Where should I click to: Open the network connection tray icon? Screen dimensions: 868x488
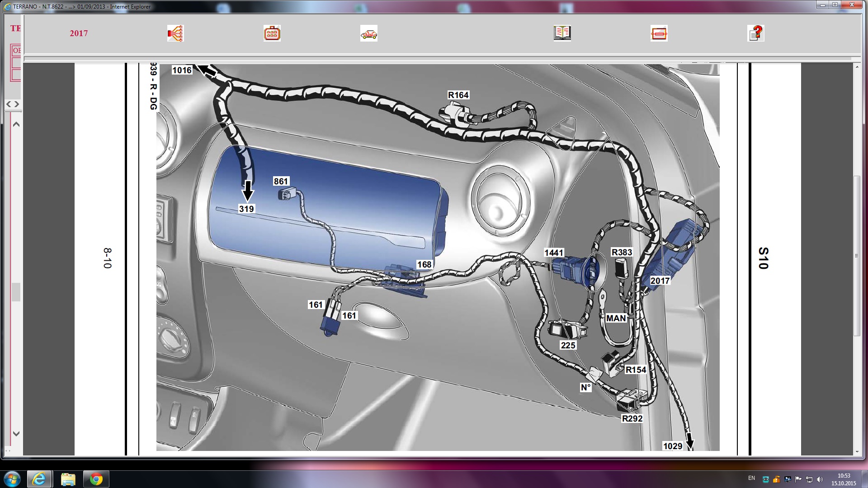point(809,479)
